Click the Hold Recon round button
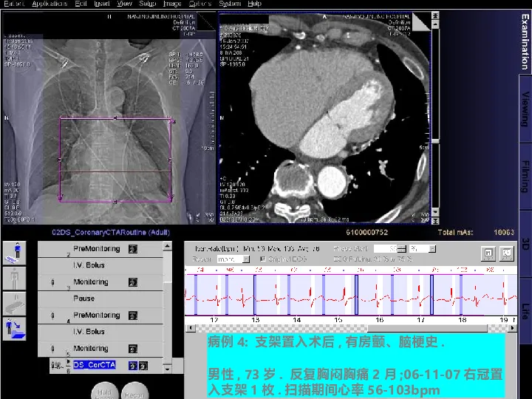This screenshot has width=532, height=399. (104, 391)
